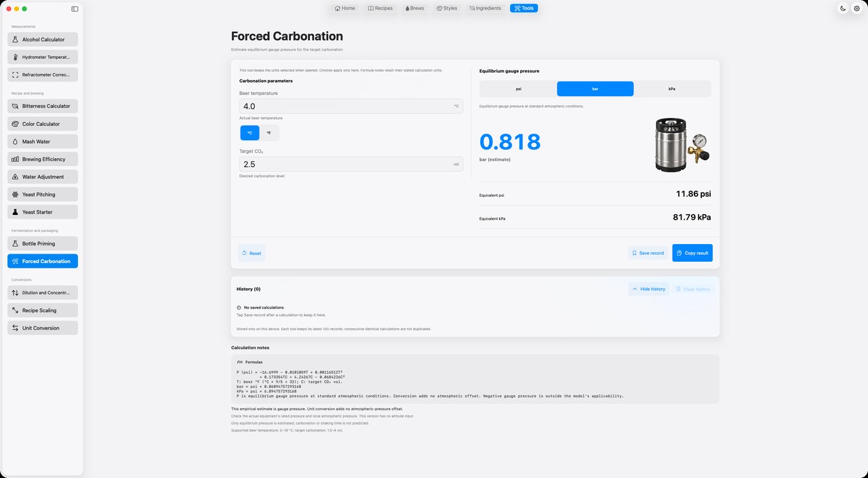
Task: Switch pressure unit to kPa
Action: click(672, 89)
